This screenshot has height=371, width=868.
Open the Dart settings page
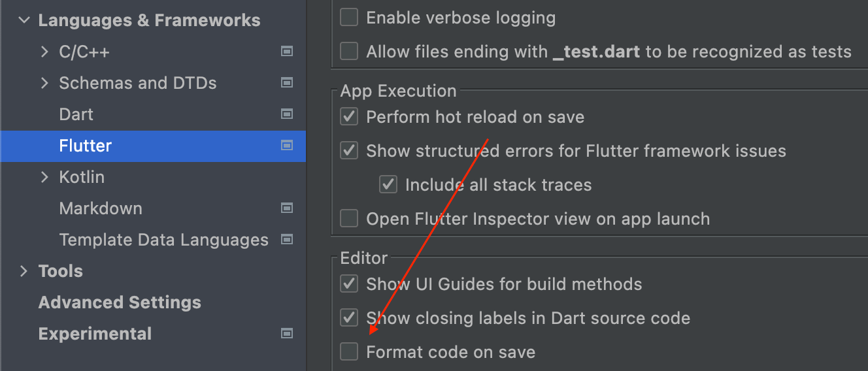pyautogui.click(x=76, y=114)
